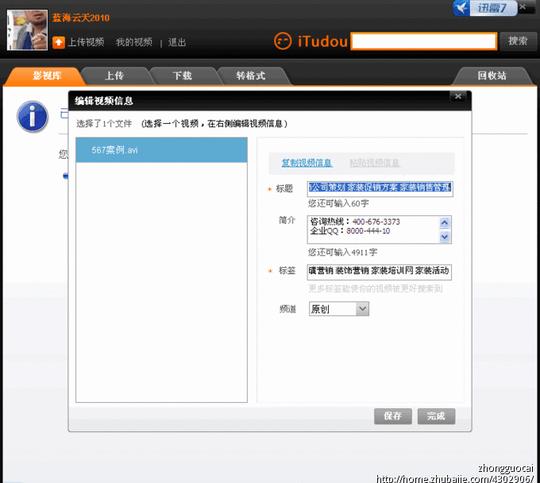This screenshot has width=540, height=483.
Task: Click the 简介 description text area
Action: pos(373,229)
